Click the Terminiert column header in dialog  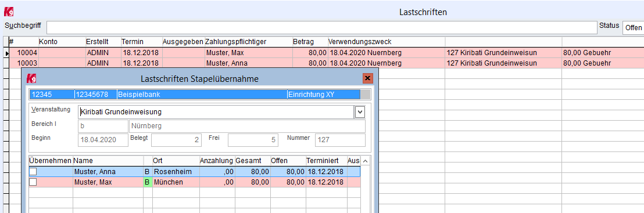click(x=326, y=160)
